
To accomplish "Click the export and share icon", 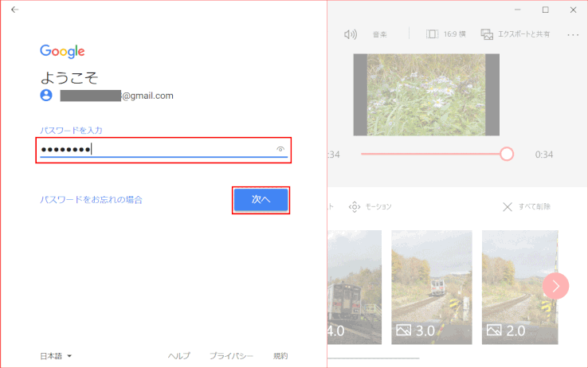I will coord(487,34).
